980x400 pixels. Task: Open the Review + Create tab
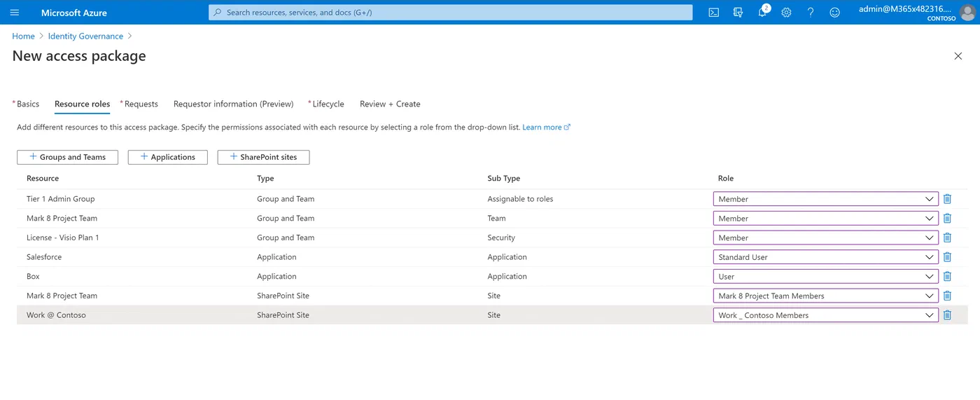pos(390,104)
